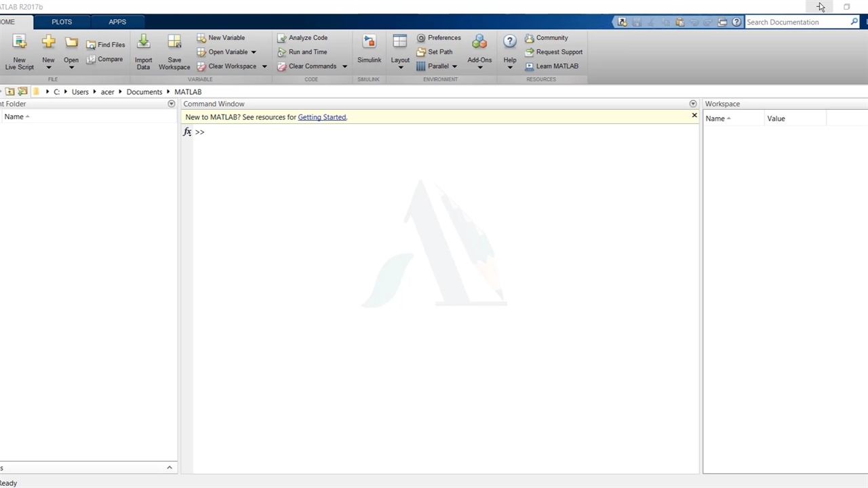Click the Find Files icon
Image resolution: width=868 pixels, height=488 pixels.
[106, 45]
